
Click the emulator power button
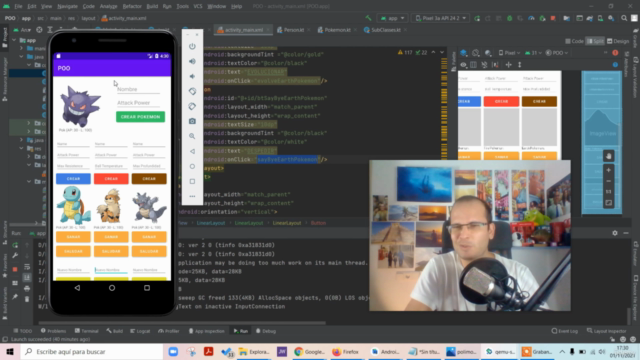(192, 46)
